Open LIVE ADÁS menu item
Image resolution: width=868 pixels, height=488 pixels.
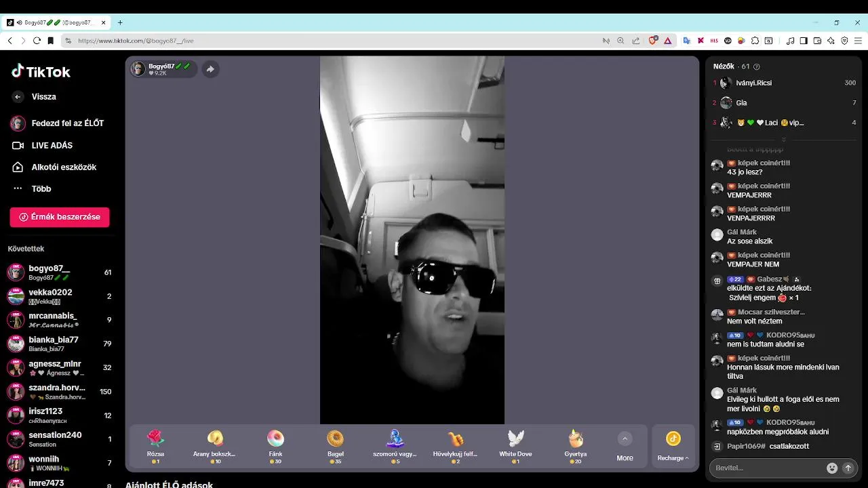coord(43,145)
